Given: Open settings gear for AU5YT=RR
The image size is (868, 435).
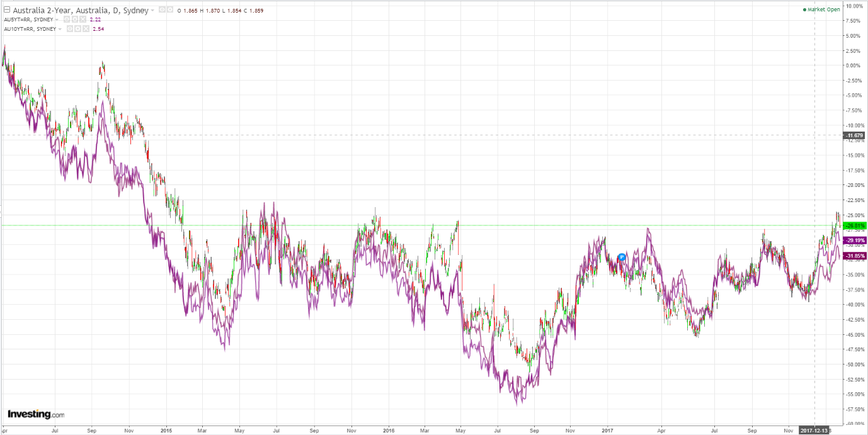Looking at the screenshot, I should (75, 20).
